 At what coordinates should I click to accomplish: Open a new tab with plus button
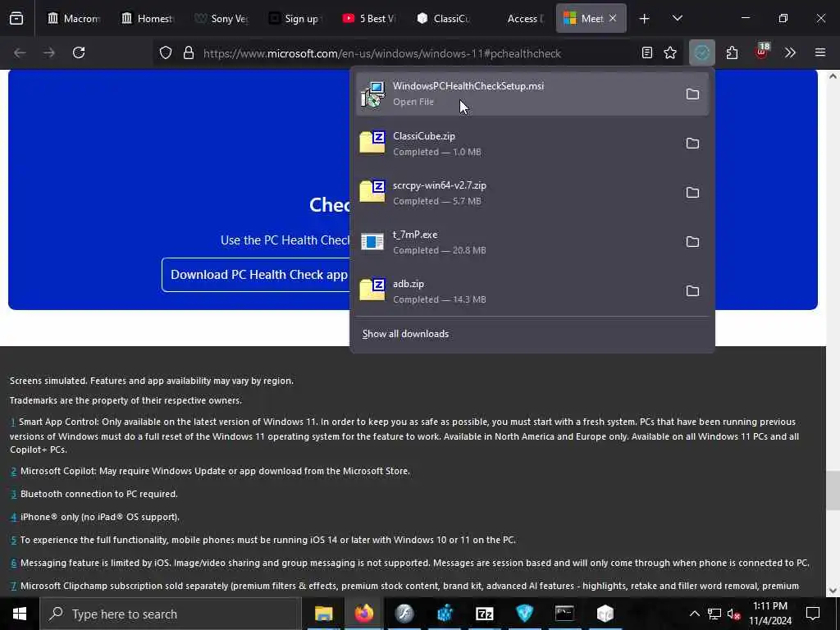coord(645,19)
